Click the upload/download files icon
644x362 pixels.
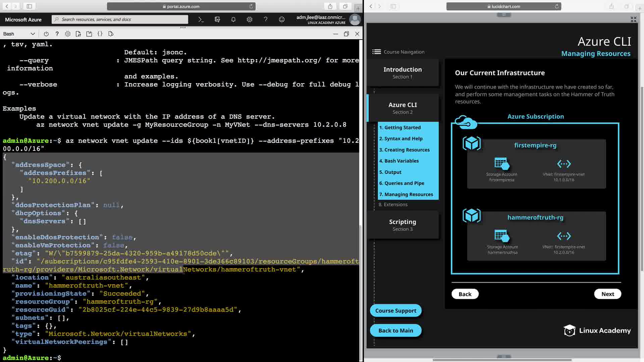coord(78,34)
